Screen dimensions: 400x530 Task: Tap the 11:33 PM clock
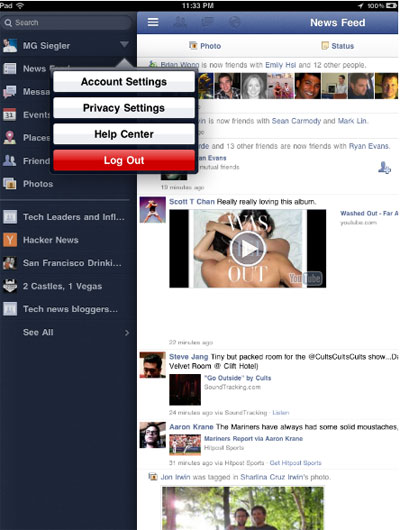(x=197, y=6)
